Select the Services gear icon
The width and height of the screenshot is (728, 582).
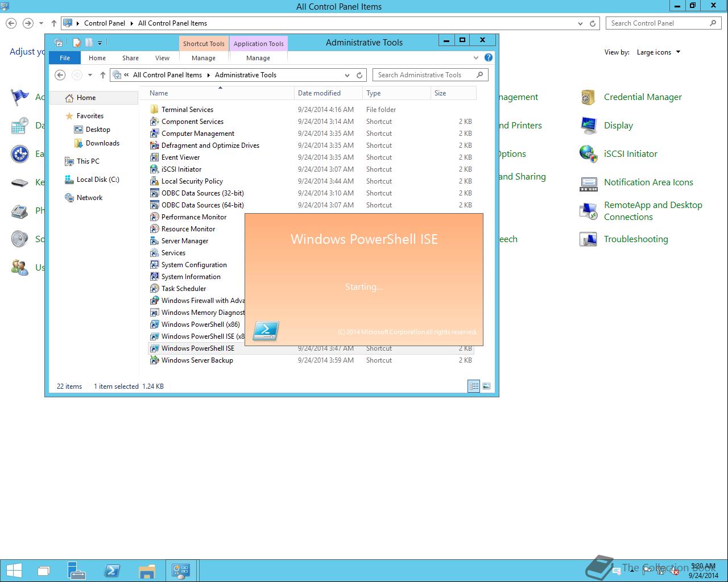tap(154, 253)
